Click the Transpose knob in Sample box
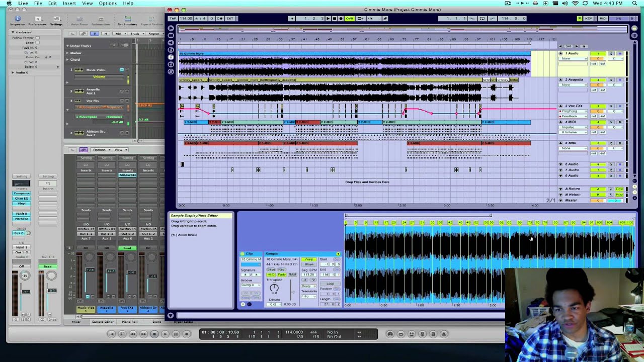 pos(274,288)
